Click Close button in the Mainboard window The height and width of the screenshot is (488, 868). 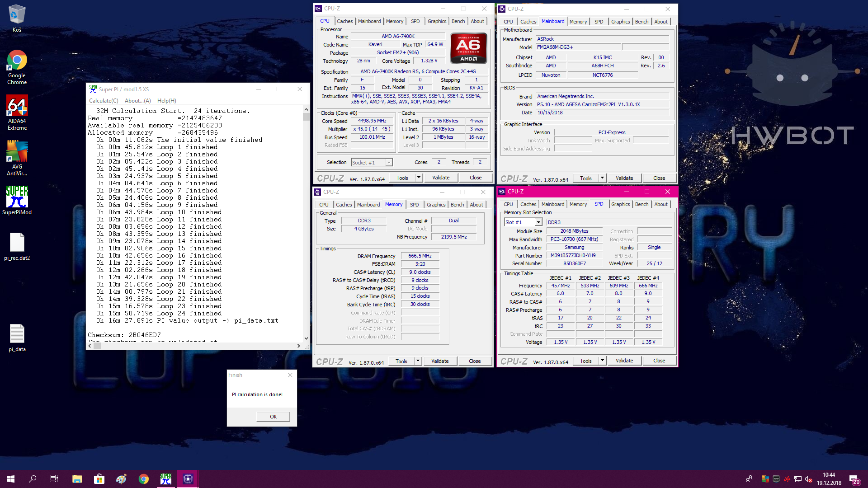pyautogui.click(x=659, y=178)
